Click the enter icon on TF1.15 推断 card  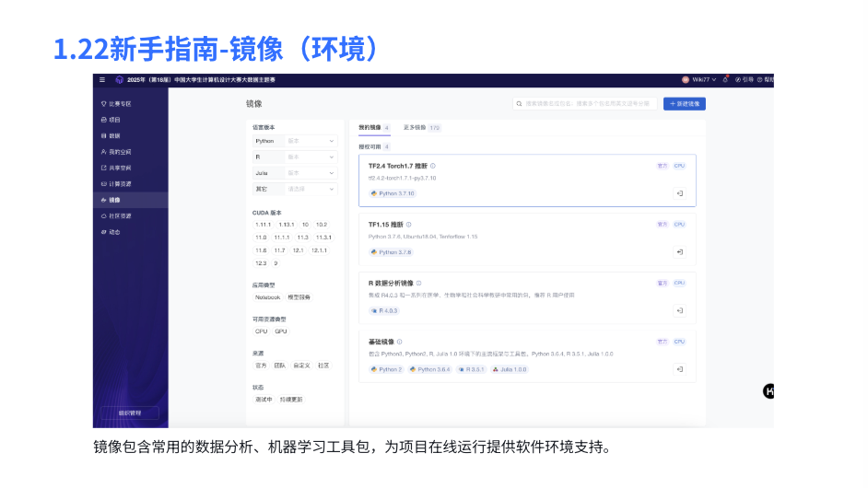[x=679, y=251]
